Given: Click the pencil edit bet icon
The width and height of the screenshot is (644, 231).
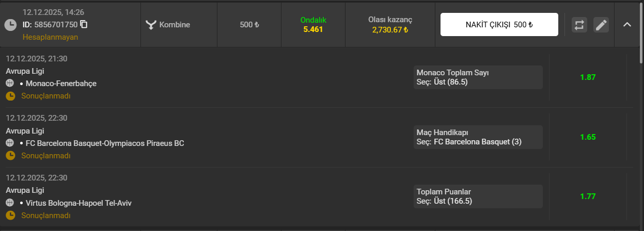Looking at the screenshot, I should (601, 25).
